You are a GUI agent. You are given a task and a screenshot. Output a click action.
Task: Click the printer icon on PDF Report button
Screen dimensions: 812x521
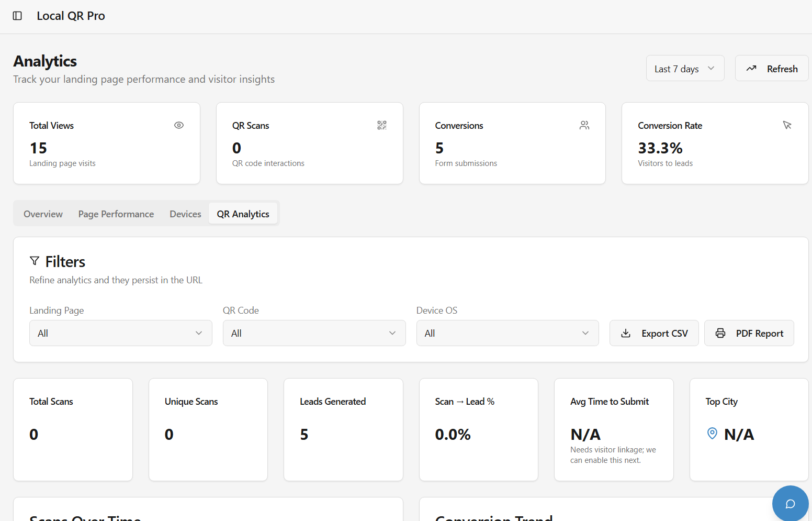721,333
